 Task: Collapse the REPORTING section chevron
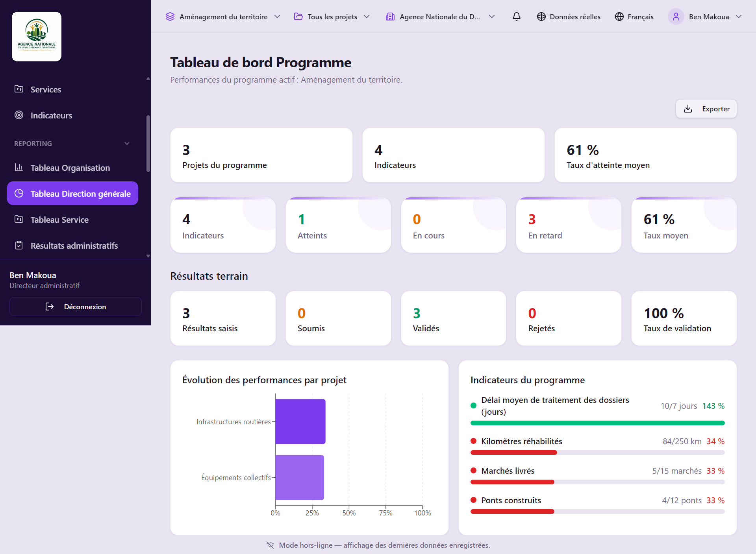click(127, 144)
